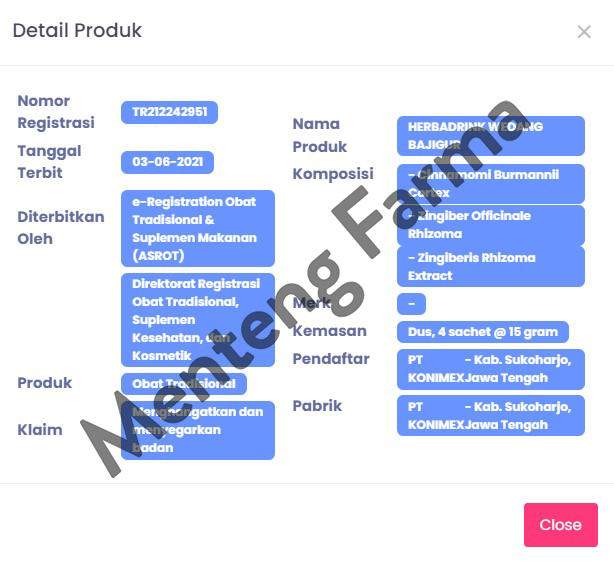Click the Diterbitkan Oleh label

60,228
